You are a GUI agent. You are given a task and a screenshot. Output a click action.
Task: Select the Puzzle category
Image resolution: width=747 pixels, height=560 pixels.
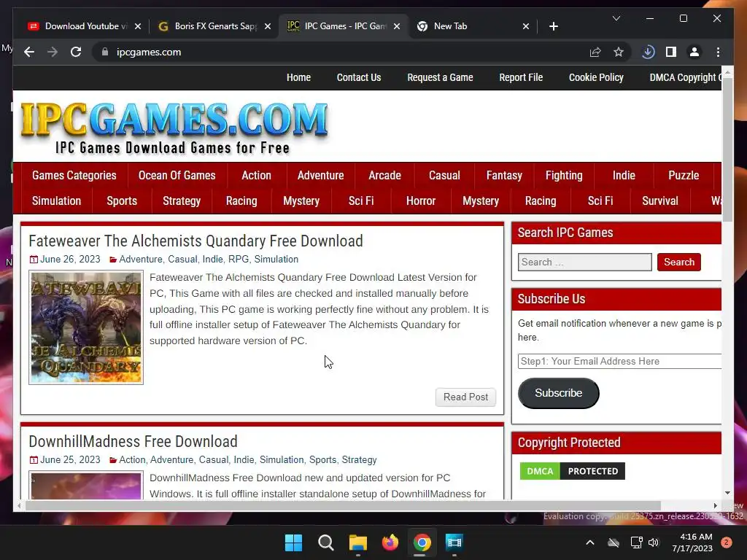click(x=684, y=175)
